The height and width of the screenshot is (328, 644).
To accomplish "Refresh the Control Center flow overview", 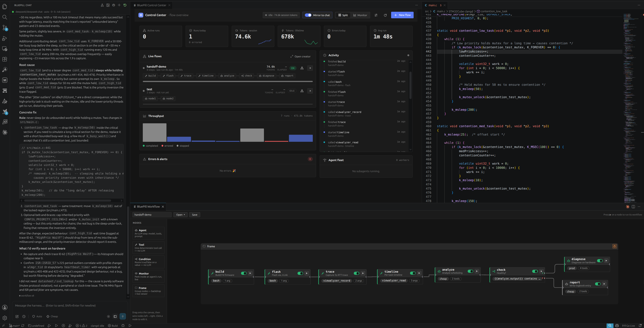I will click(385, 15).
